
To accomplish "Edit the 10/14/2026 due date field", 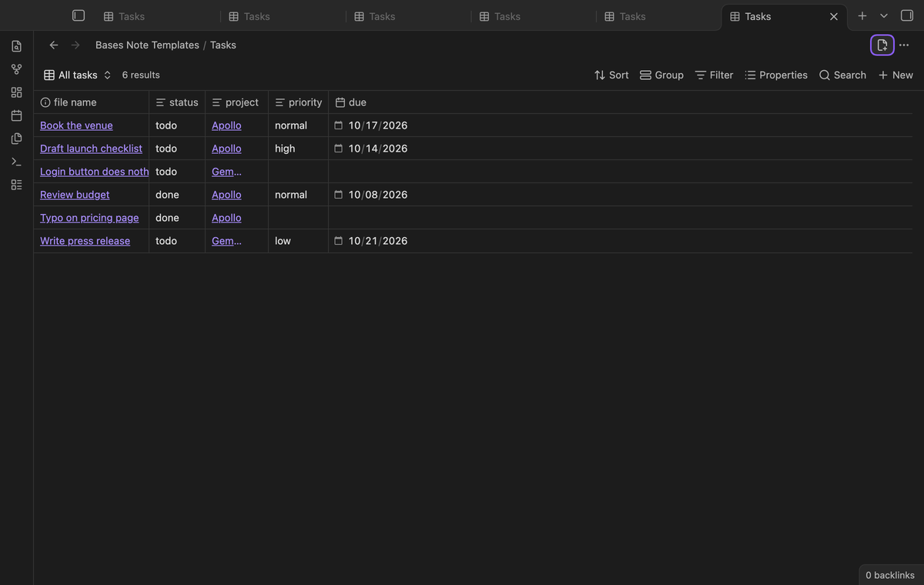I will point(378,148).
